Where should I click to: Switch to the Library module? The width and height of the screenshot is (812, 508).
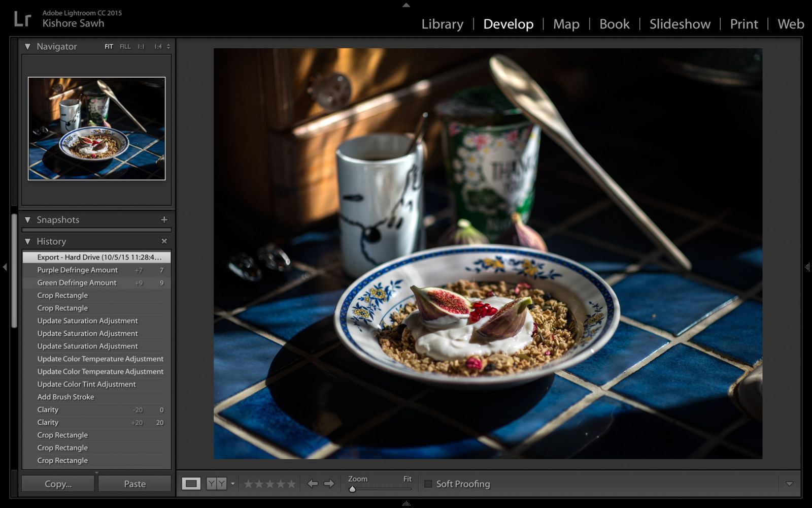tap(442, 24)
